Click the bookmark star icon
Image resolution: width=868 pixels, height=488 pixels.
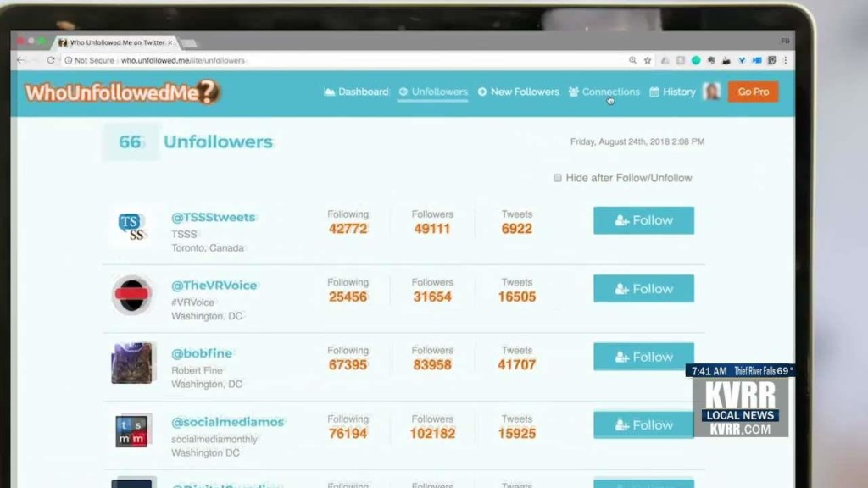tap(648, 60)
